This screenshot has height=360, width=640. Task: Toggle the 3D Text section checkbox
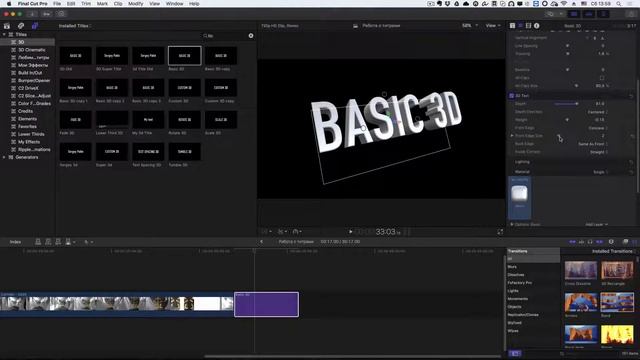tap(511, 96)
